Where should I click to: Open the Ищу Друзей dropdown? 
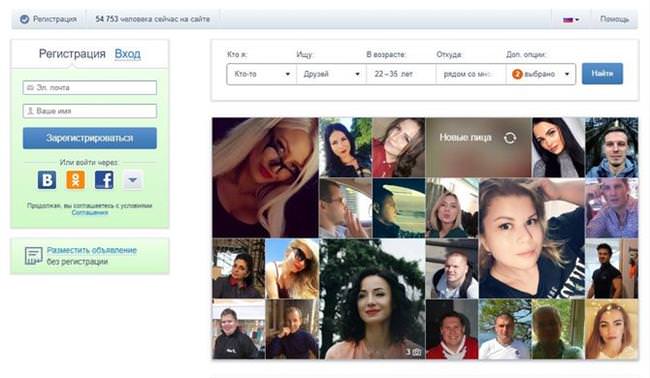coord(331,74)
